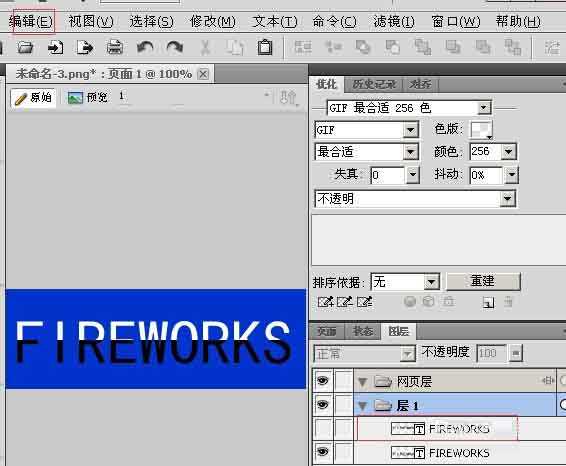
Task: Open the 排序依据 sort dropdown
Action: (x=431, y=282)
